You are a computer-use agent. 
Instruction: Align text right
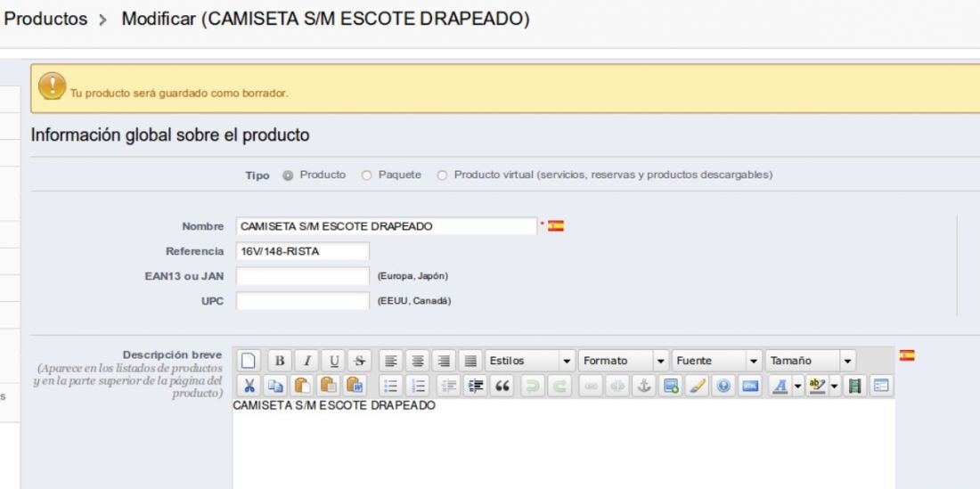pos(444,361)
